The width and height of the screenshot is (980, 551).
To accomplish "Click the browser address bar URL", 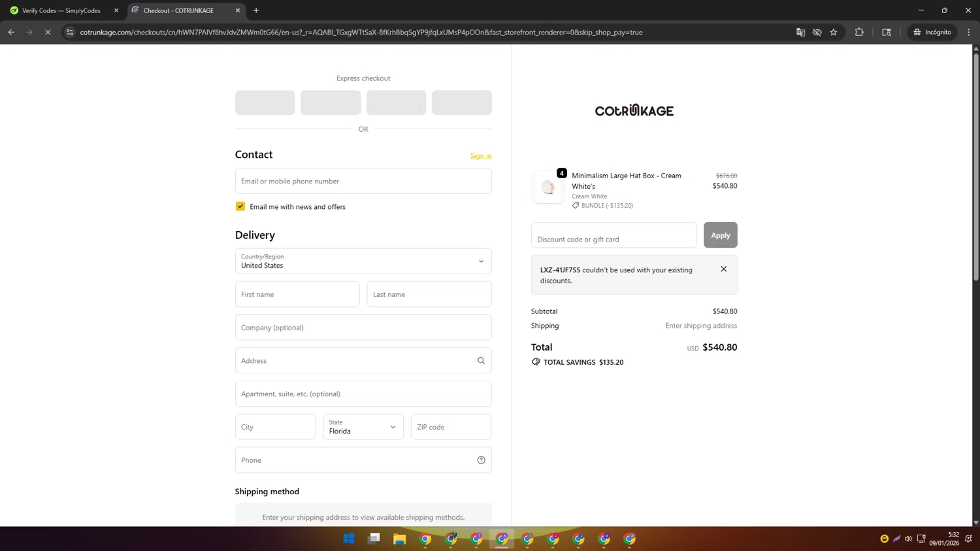I will click(x=361, y=32).
